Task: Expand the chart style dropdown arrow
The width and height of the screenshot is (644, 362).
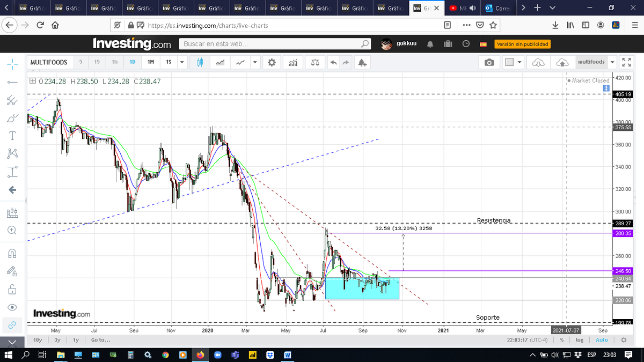Action: coord(254,62)
